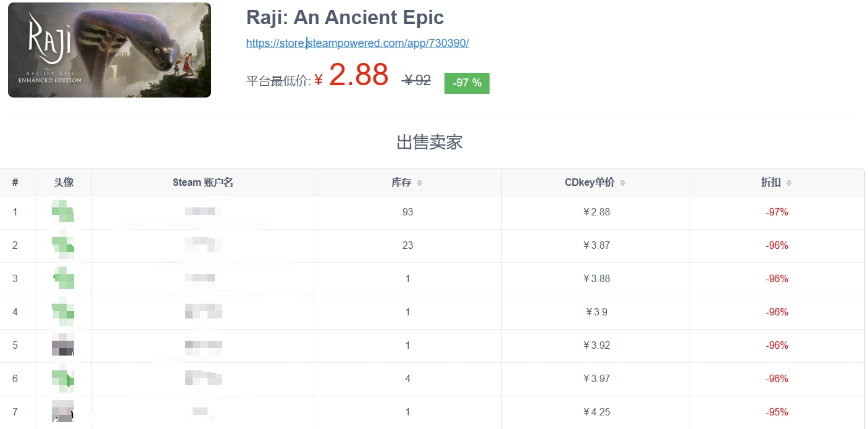Click price ¥2.88 in row 1
868x429 pixels.
pyautogui.click(x=596, y=212)
